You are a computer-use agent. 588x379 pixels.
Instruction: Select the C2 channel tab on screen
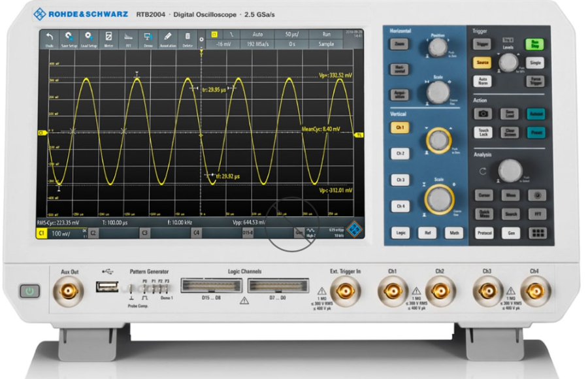[x=95, y=232]
